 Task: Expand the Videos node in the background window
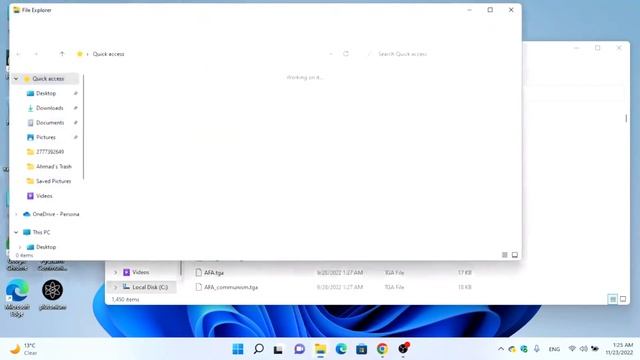pyautogui.click(x=116, y=272)
